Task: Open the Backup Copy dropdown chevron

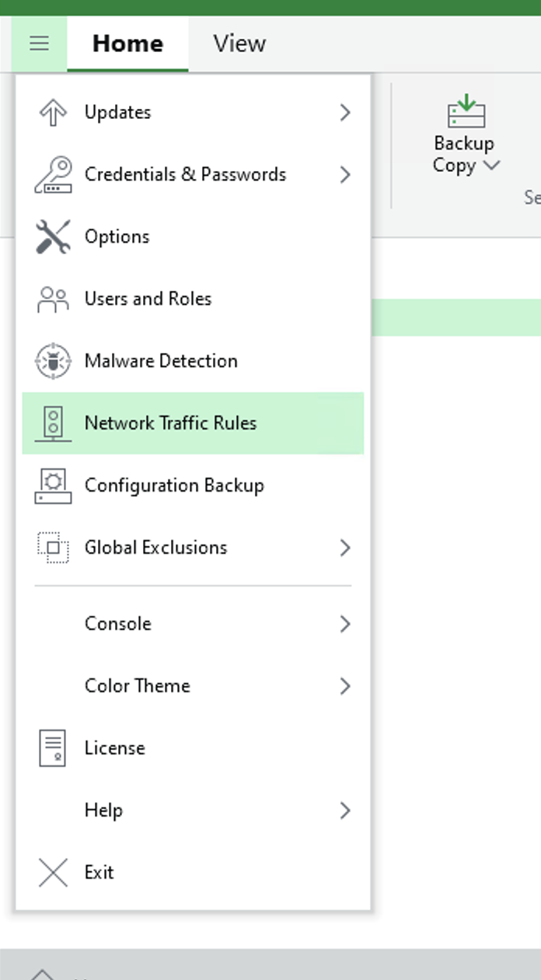Action: [491, 165]
